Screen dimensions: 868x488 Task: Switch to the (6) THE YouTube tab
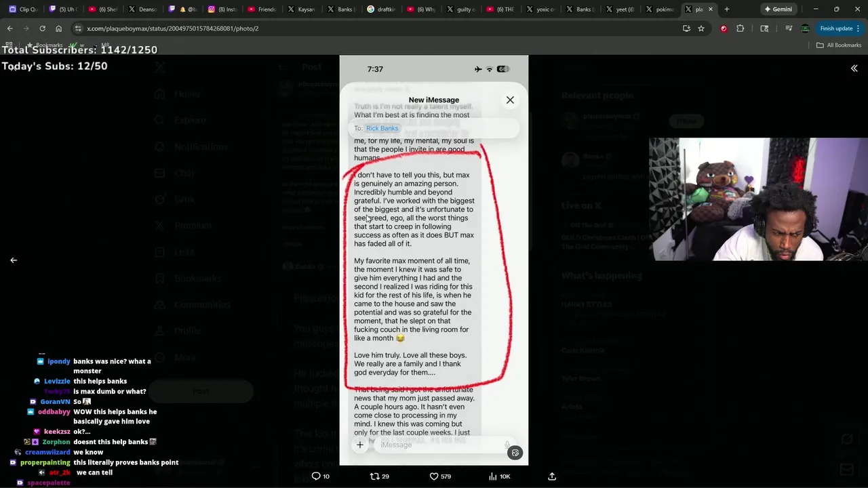tap(501, 9)
